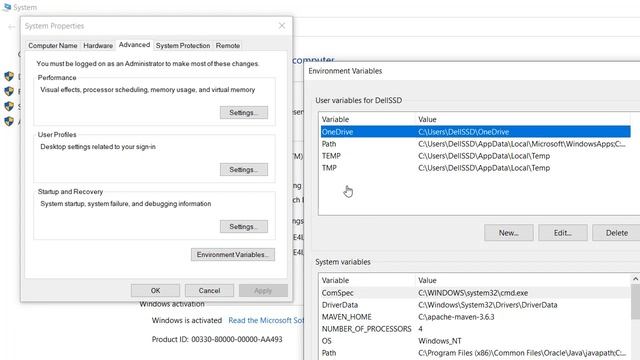Select the TMP user variable

(476, 168)
